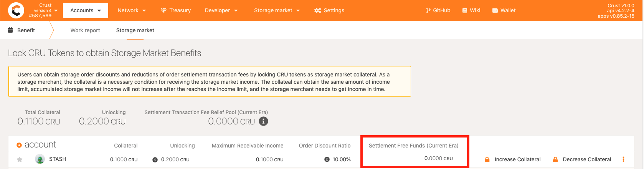This screenshot has height=169, width=644.
Task: Click Decrease Collateral button
Action: (x=582, y=159)
